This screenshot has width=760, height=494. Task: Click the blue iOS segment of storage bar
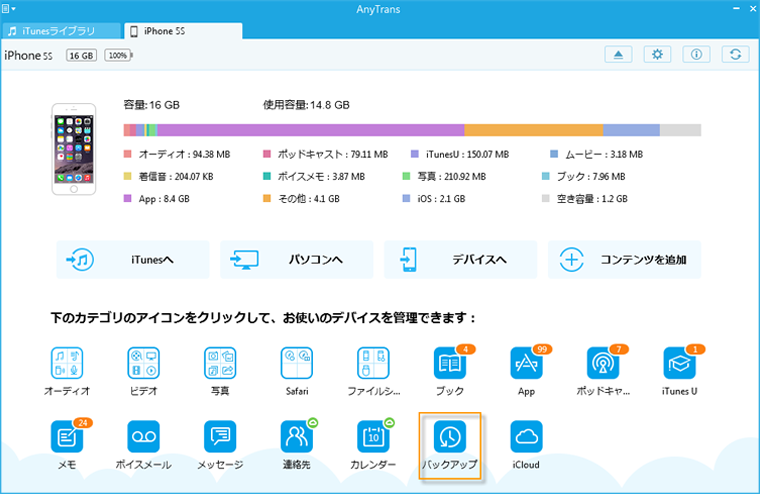[x=631, y=130]
